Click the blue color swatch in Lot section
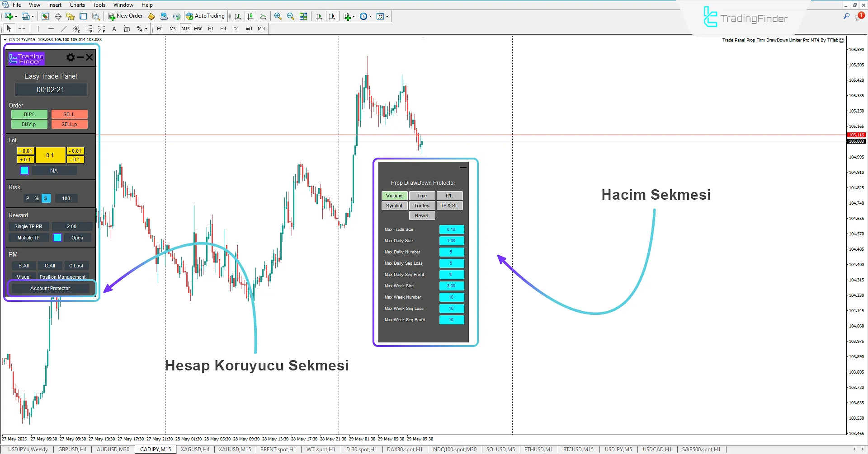This screenshot has height=454, width=868. pos(24,170)
